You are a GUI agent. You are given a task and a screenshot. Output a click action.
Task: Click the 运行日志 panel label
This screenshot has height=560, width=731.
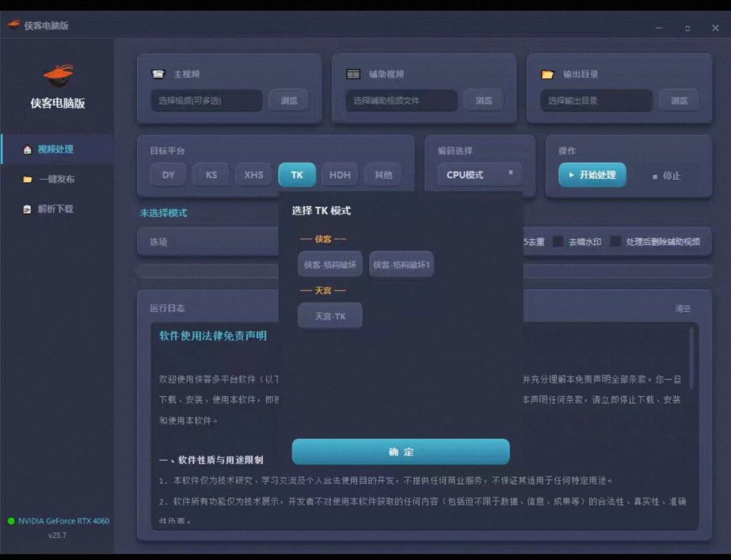click(x=167, y=308)
